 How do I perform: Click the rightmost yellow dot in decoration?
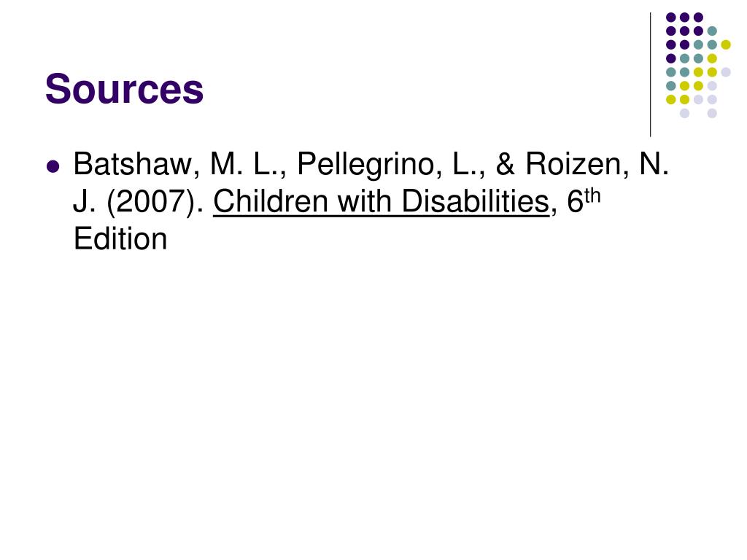pos(726,44)
